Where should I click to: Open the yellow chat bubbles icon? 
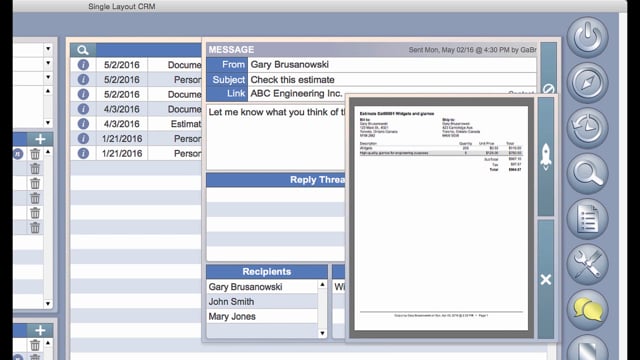587,310
